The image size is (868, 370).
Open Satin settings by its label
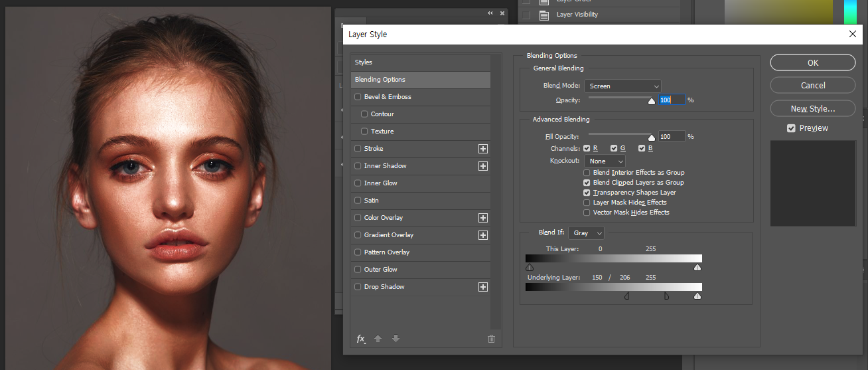pyautogui.click(x=372, y=201)
